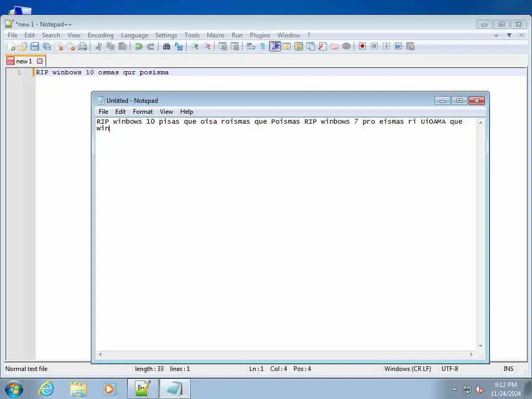Open the Notepad++ Search menu
Image resolution: width=532 pixels, height=399 pixels.
point(51,35)
